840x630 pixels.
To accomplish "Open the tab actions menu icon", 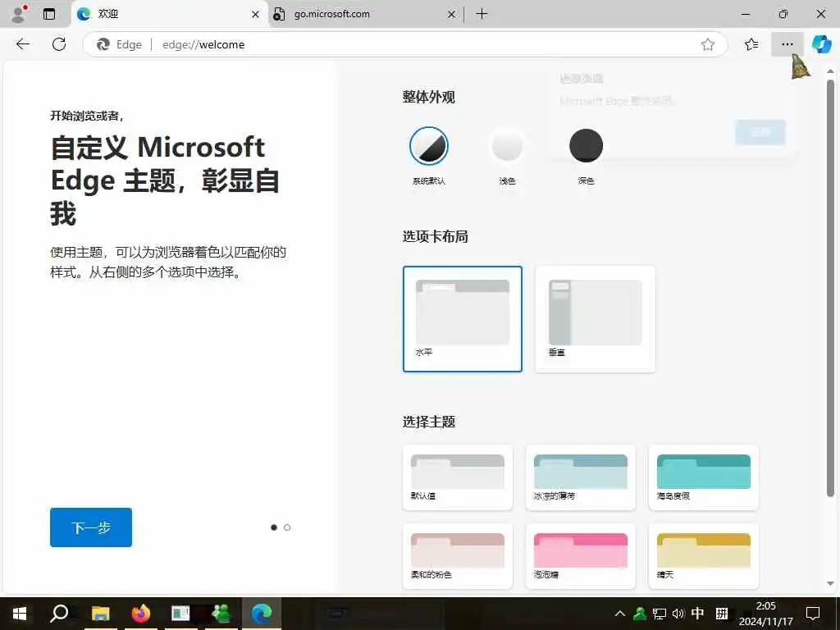I will point(49,14).
